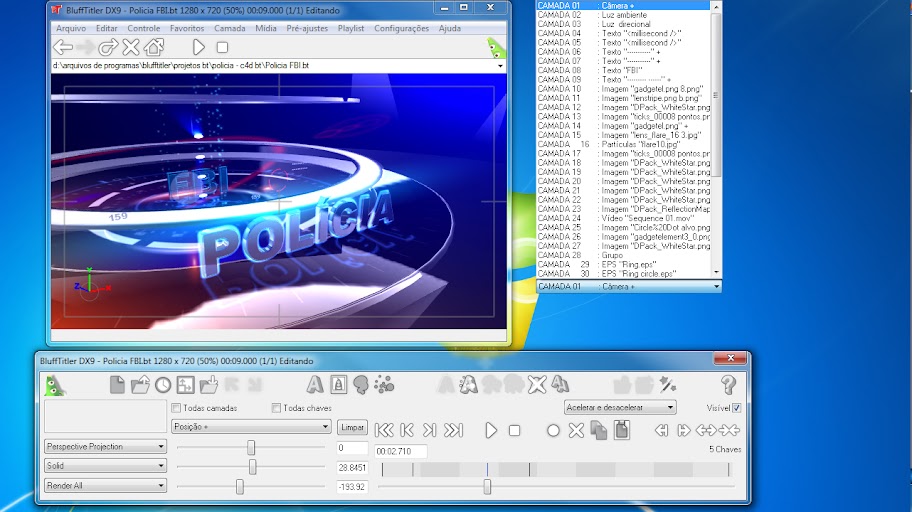Expand the Posição property dropdown
912x512 pixels.
coord(251,427)
